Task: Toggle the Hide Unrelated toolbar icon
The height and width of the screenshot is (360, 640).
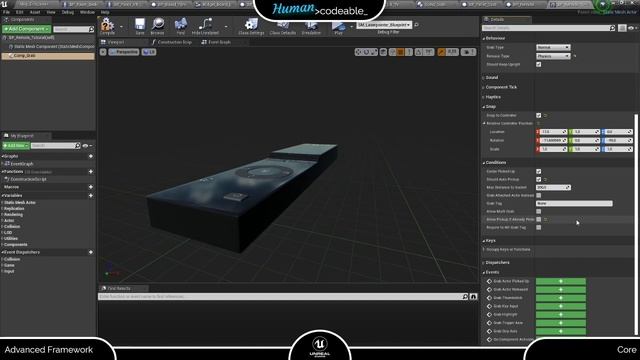Action: (205, 25)
